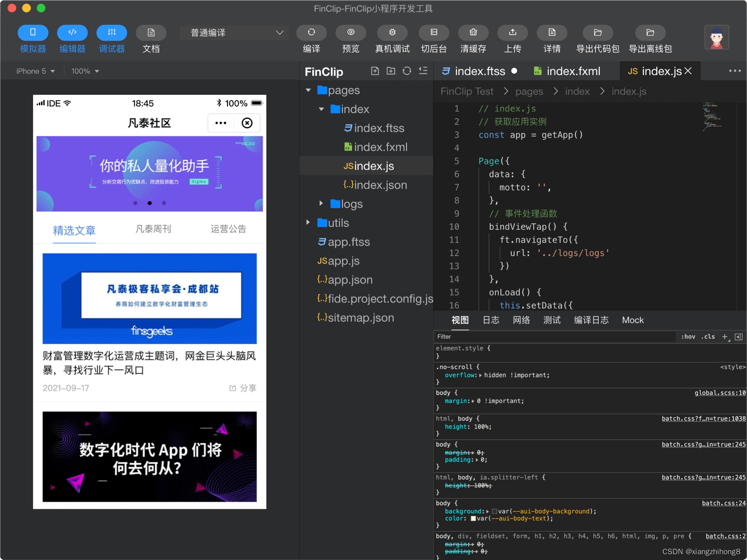Open the 网络 network debugger tab
The width and height of the screenshot is (747, 560).
pos(521,320)
